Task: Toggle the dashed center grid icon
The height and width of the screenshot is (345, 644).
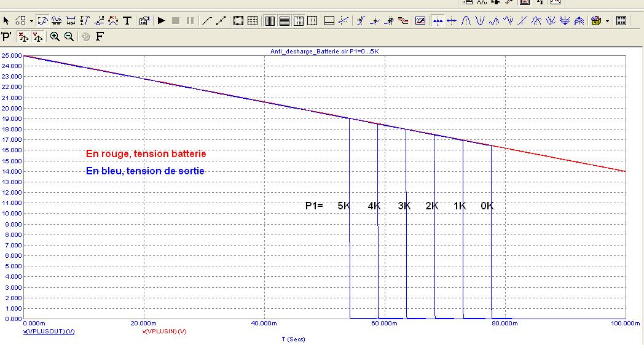Action: [313, 20]
